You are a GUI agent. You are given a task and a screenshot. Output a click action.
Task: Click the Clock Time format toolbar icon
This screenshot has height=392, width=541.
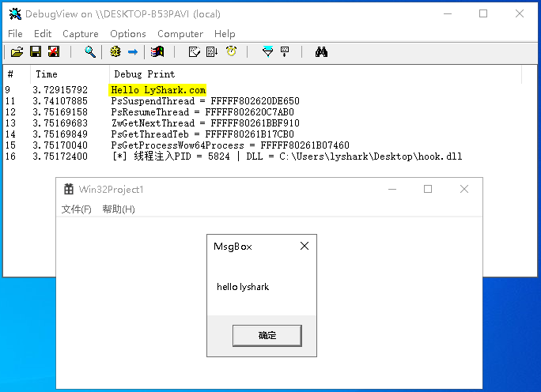pyautogui.click(x=231, y=51)
